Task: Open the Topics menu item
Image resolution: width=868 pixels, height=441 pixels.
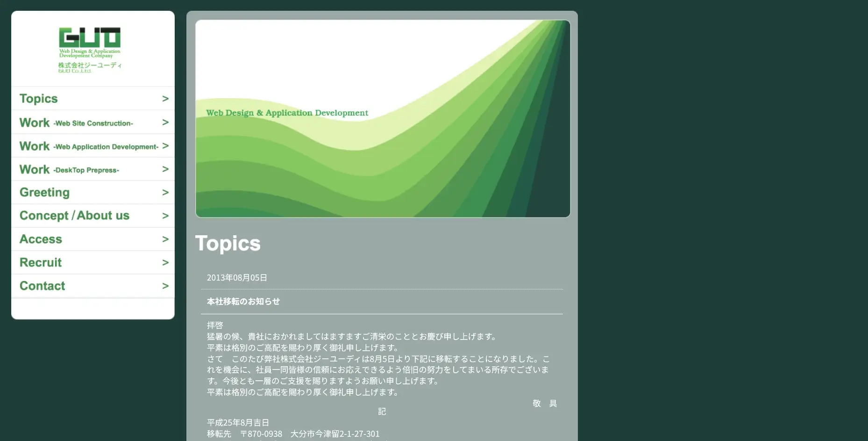Action: click(x=39, y=99)
